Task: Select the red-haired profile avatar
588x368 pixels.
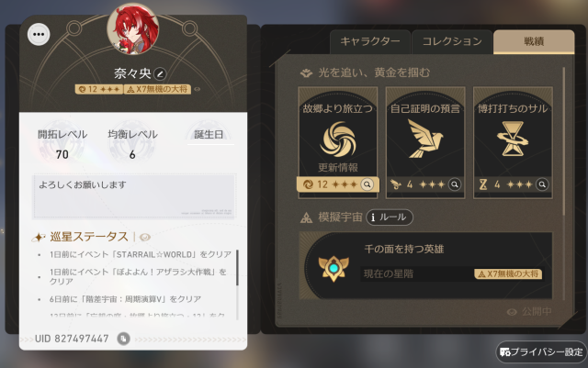Action: click(x=132, y=29)
